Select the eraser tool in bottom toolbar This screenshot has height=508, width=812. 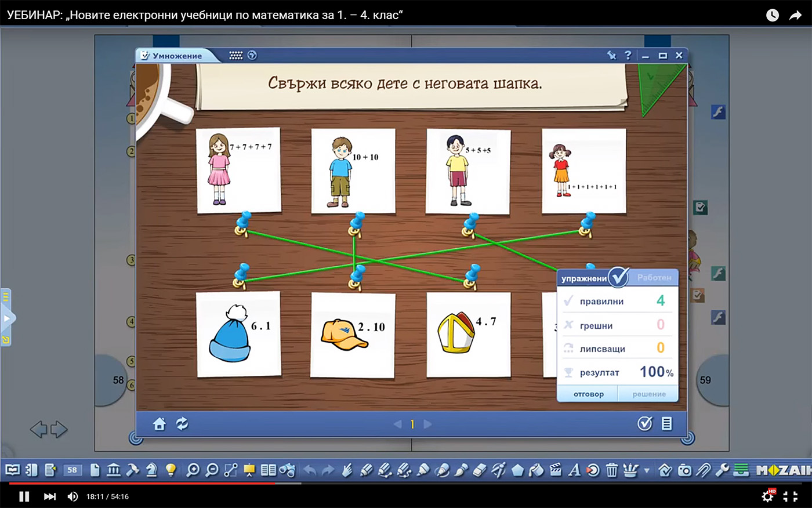[x=480, y=470]
